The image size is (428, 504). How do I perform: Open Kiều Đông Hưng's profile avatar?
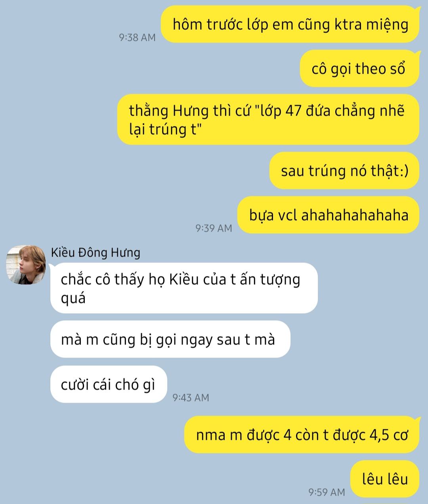pyautogui.click(x=26, y=264)
